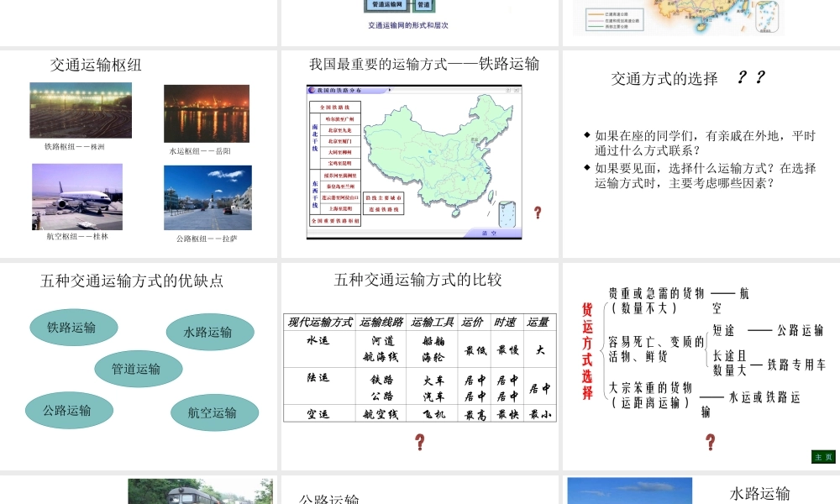The image size is (840, 504).
Task: Click the caption 交通运输网的形式和层次
Action: point(408,25)
